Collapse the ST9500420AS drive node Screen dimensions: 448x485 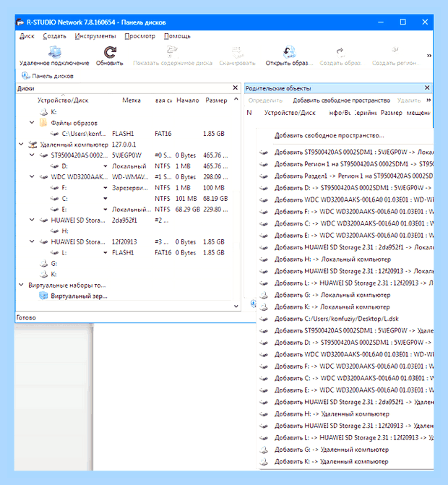click(32, 155)
